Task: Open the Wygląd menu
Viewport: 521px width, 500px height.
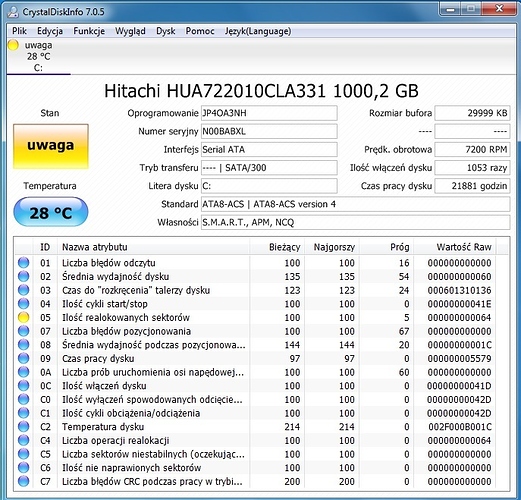Action: [130, 31]
